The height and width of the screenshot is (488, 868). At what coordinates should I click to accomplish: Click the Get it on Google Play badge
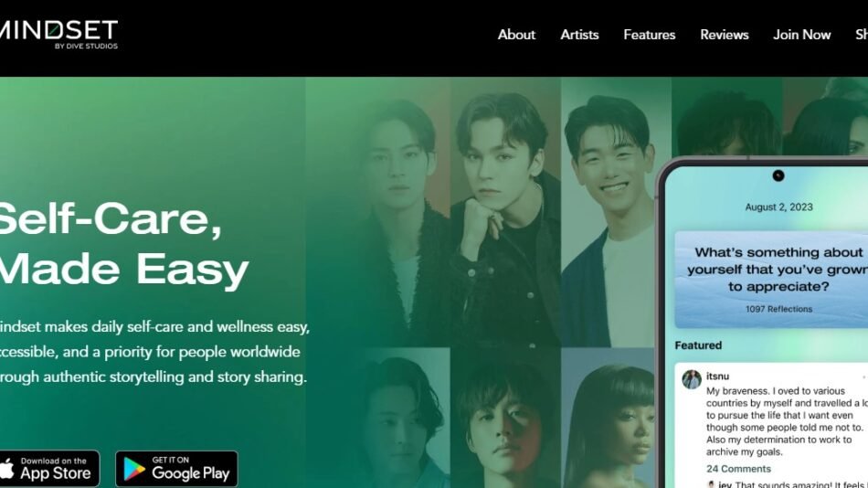coord(176,469)
